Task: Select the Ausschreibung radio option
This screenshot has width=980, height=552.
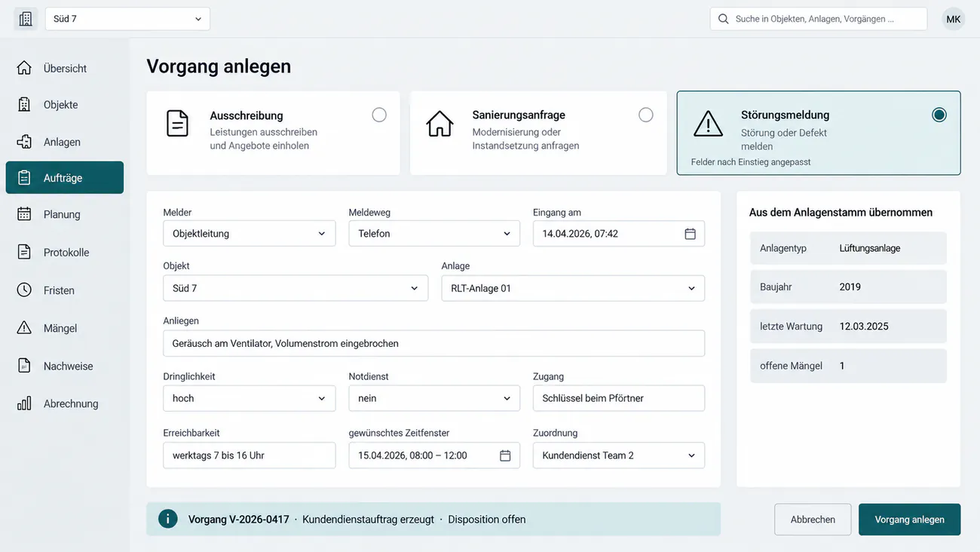Action: pyautogui.click(x=379, y=115)
